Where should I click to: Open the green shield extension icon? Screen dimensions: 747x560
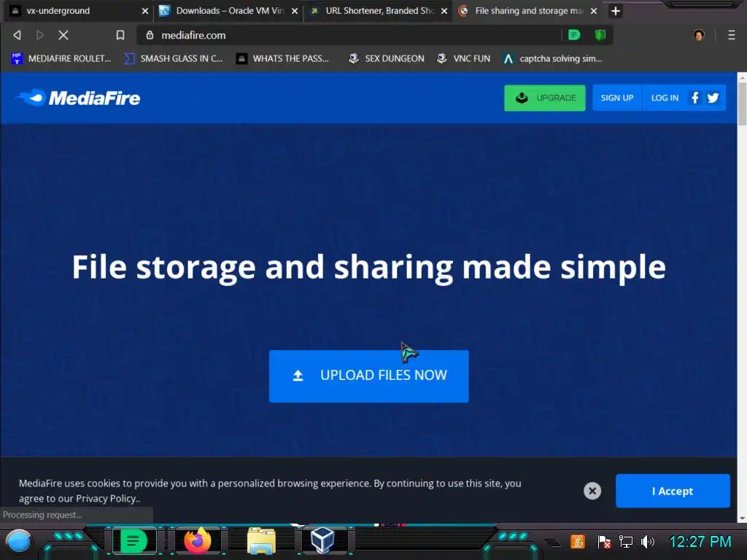[600, 35]
